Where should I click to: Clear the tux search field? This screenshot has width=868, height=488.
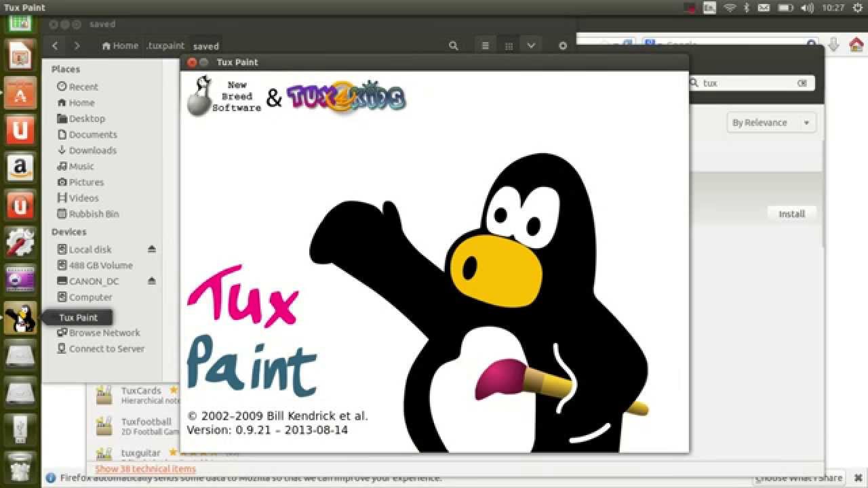click(x=802, y=83)
